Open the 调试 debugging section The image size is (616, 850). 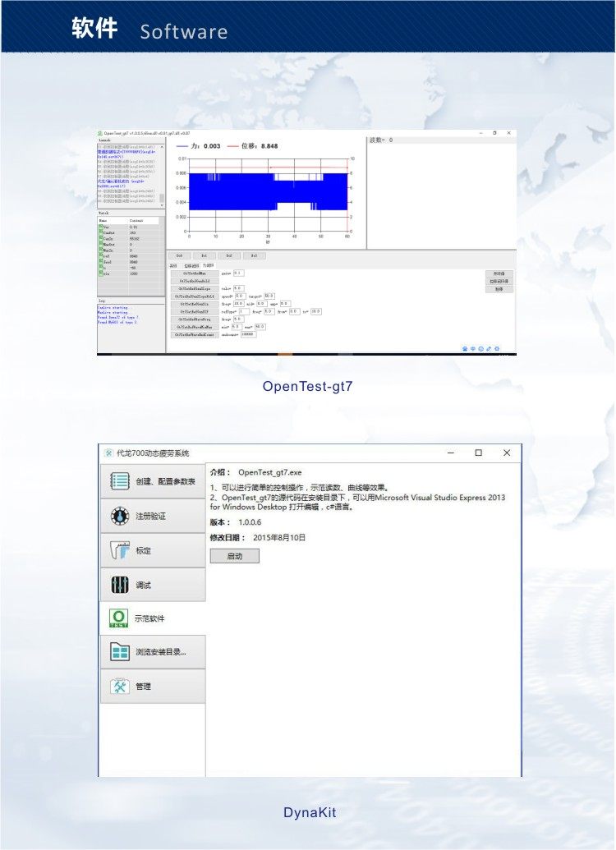click(x=153, y=585)
